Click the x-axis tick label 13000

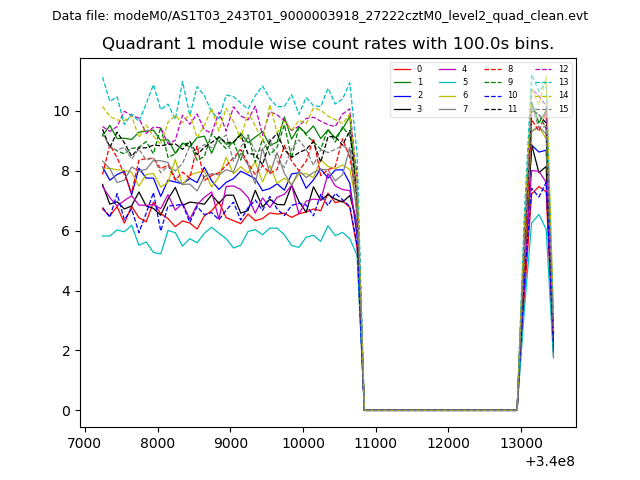[520, 444]
